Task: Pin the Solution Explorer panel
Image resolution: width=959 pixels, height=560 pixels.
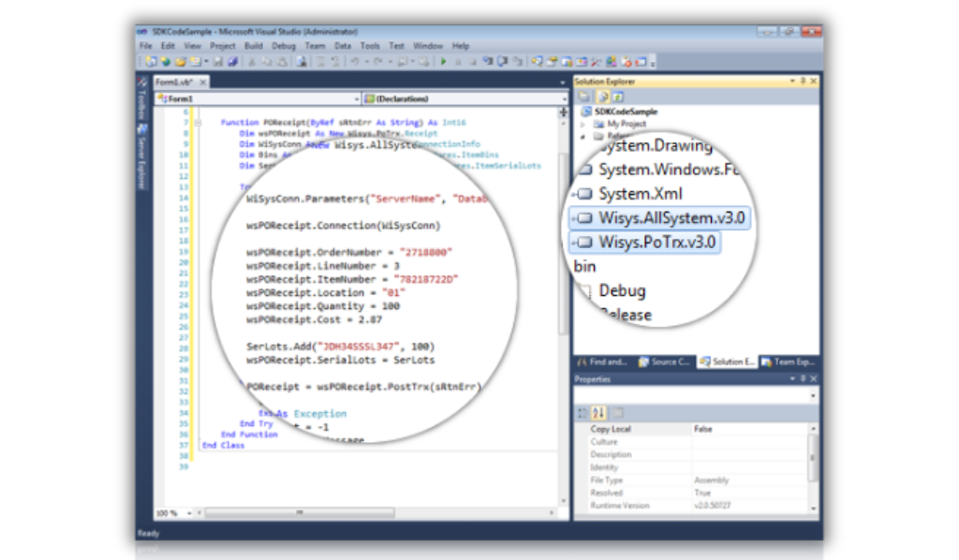Action: [802, 82]
